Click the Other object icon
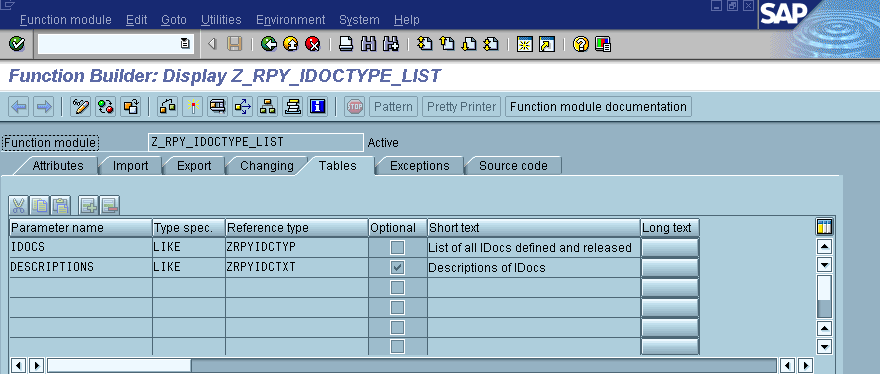Screen dimensions: 880x374 click(130, 107)
